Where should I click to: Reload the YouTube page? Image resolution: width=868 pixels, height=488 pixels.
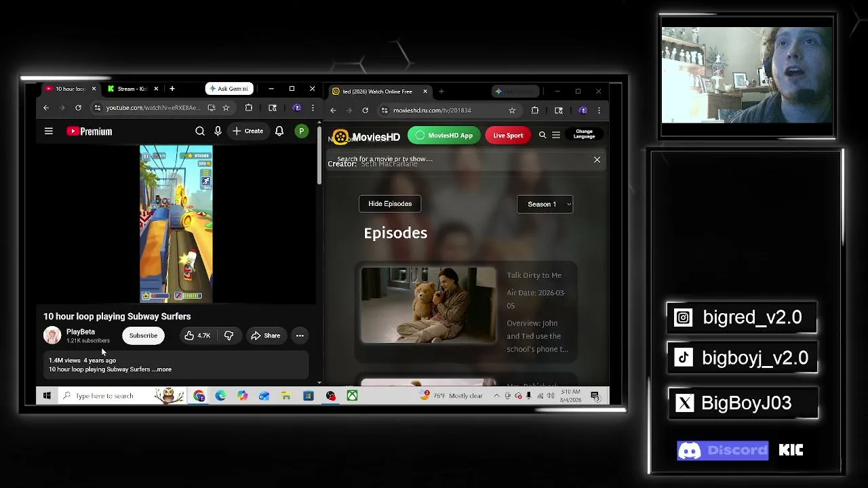coord(78,108)
